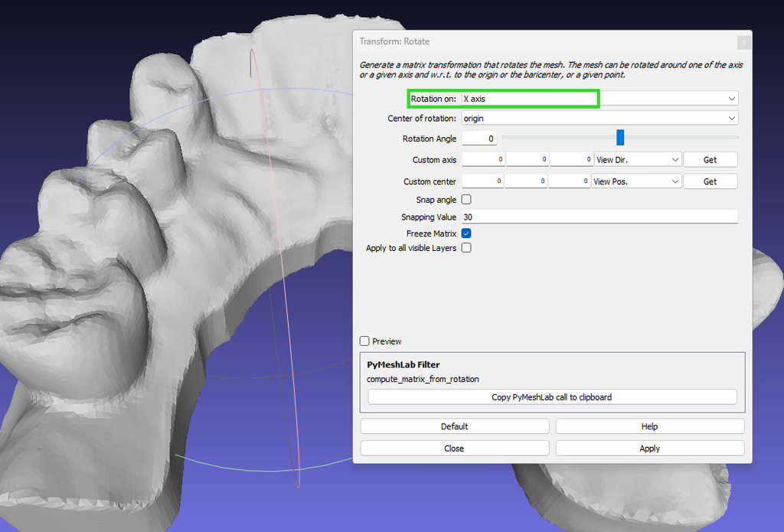The height and width of the screenshot is (532, 784).
Task: Copy the PyMeshLab call to clipboard
Action: click(552, 397)
